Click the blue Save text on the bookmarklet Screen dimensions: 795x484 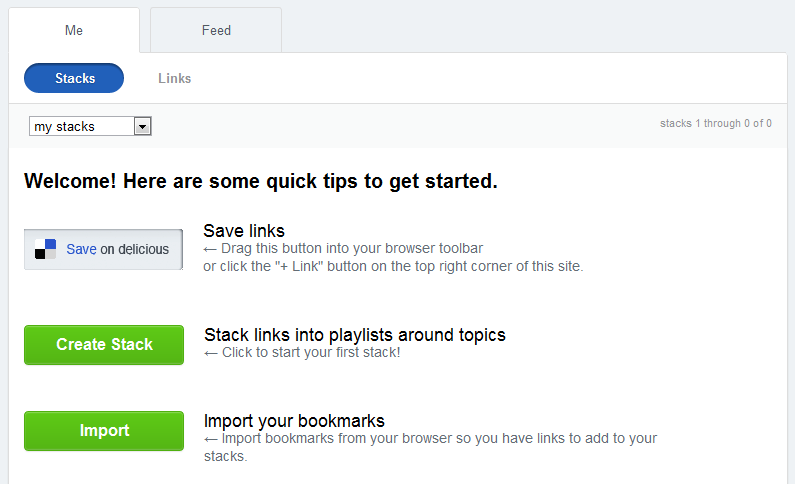tap(81, 249)
